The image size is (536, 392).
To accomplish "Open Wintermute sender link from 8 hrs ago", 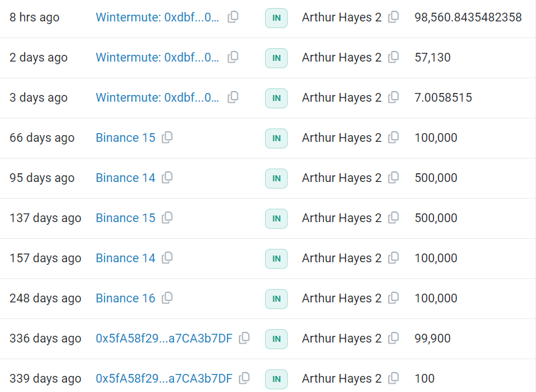I will tap(157, 17).
